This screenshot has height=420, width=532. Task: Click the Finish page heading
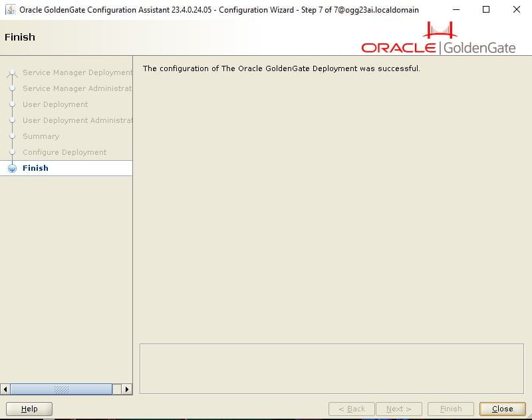tap(20, 37)
